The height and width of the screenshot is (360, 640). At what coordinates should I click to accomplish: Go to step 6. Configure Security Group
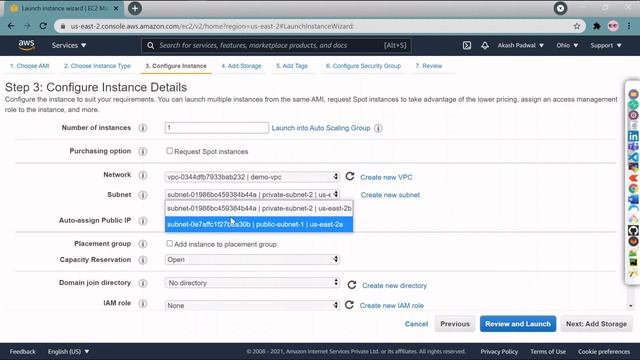pos(363,66)
